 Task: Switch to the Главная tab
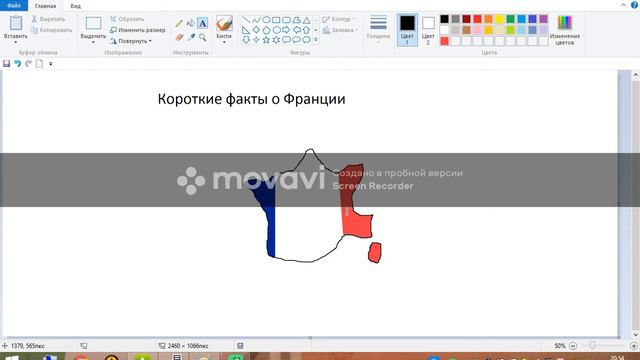45,6
